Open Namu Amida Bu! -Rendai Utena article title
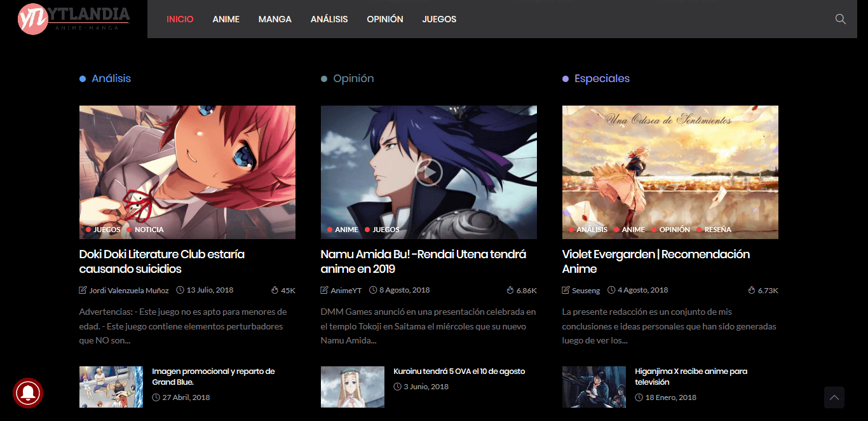The height and width of the screenshot is (421, 868). pyautogui.click(x=424, y=261)
